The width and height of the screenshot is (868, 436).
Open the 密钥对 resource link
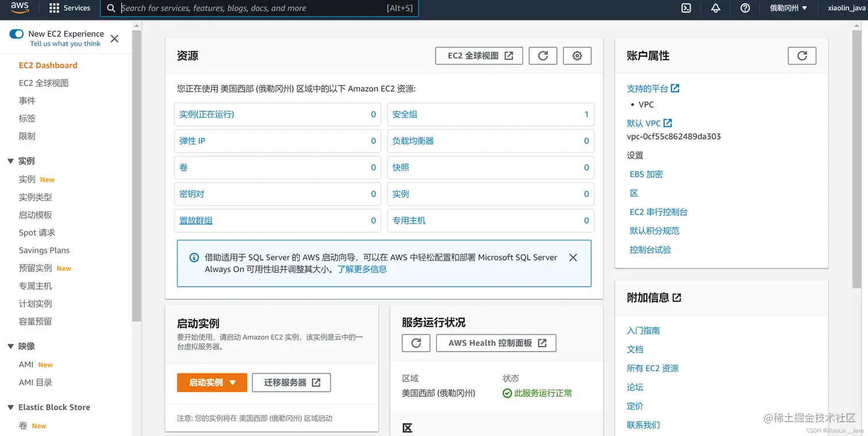[192, 194]
